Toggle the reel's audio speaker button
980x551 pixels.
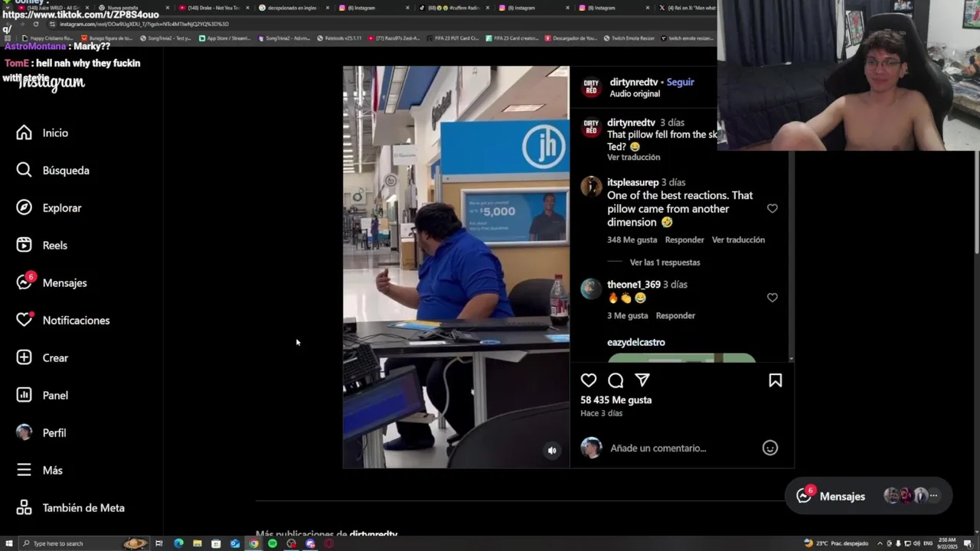[552, 451]
